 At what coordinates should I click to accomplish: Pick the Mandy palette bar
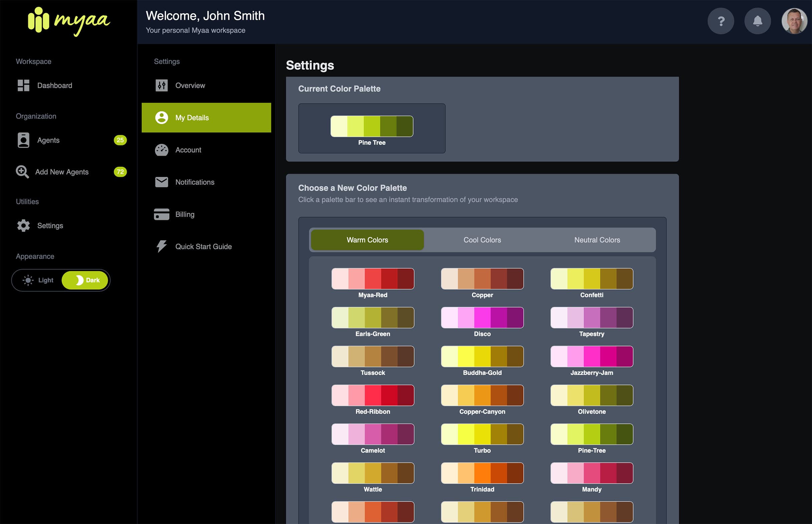592,473
